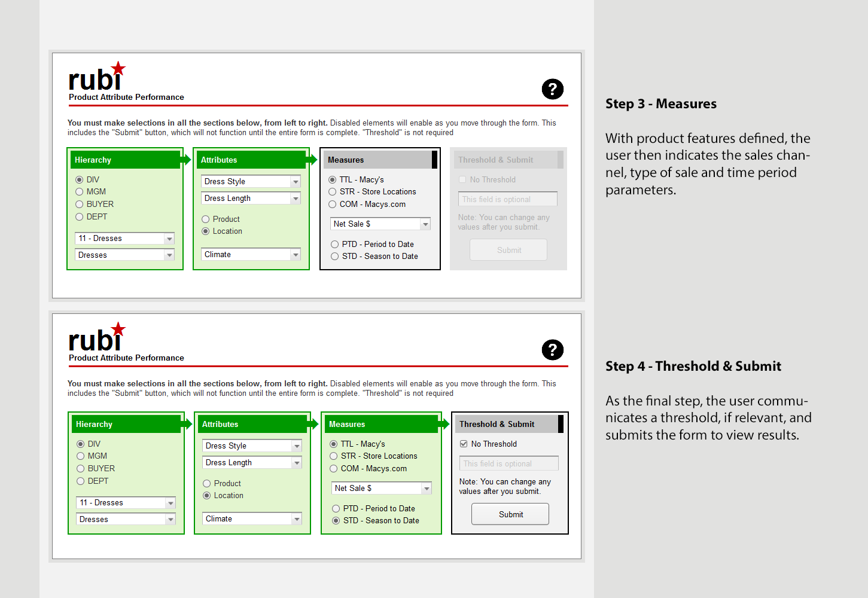Click Measures section header in Step 4 form
This screenshot has height=598, width=868.
tap(382, 424)
